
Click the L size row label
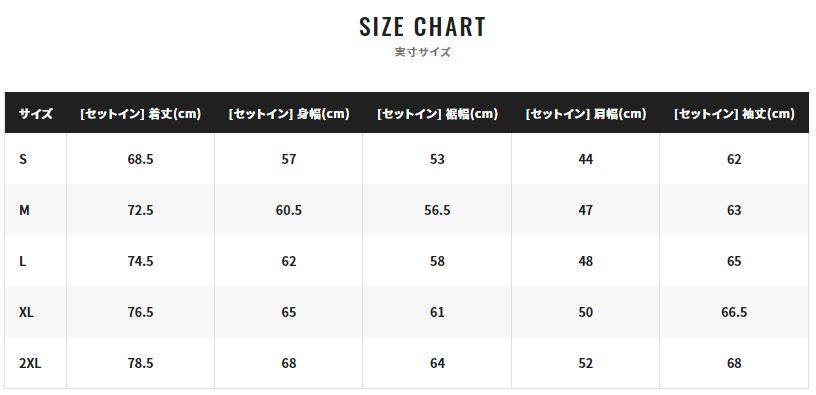coord(22,261)
